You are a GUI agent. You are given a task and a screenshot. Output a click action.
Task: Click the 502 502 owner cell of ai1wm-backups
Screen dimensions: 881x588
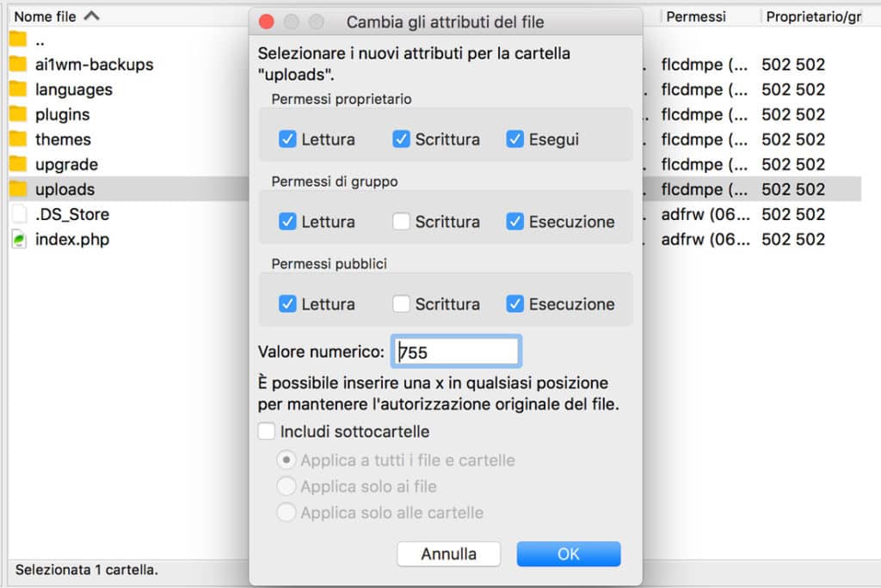(793, 64)
